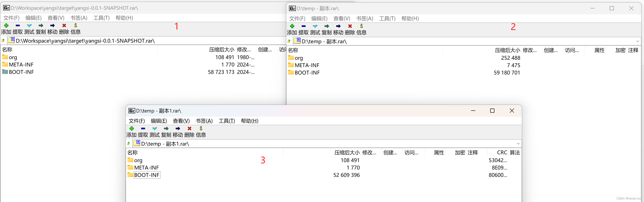644x202 pixels.
Task: Click the Move (移动) icon in temp - 副本1.rar window
Action: coord(178,129)
